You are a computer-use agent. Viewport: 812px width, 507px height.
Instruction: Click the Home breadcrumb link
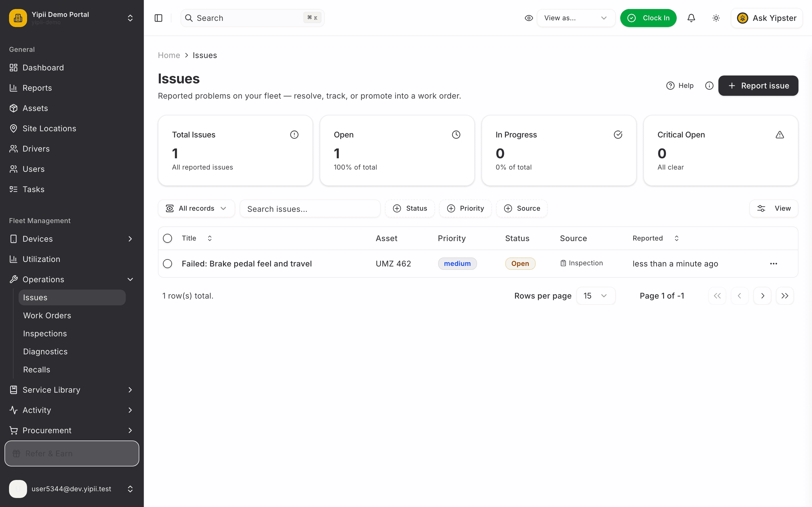click(x=169, y=55)
